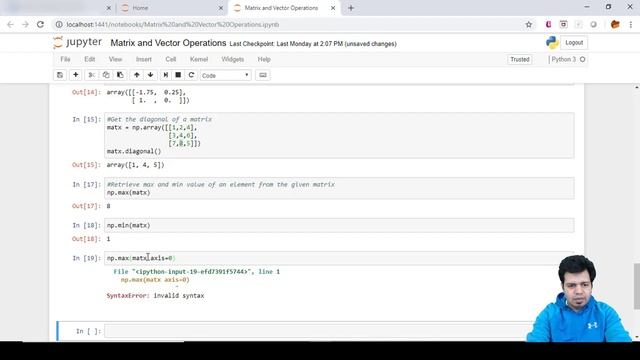This screenshot has width=640, height=360.
Task: Paste cells below icon
Action: [x=120, y=75]
